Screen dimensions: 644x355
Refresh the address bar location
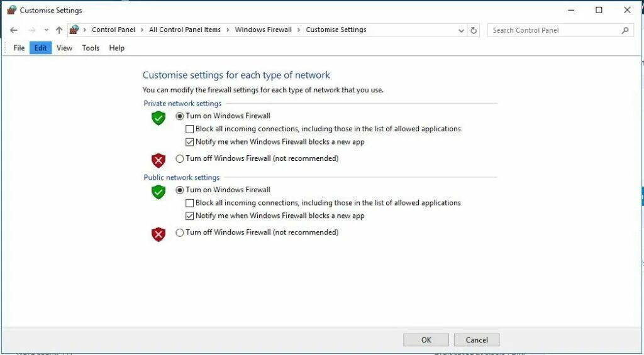[474, 30]
